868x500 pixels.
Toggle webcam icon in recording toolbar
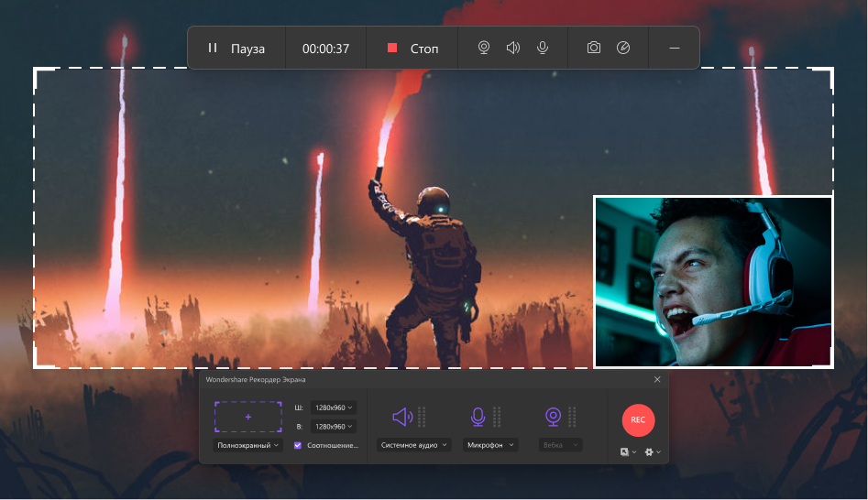tap(484, 49)
